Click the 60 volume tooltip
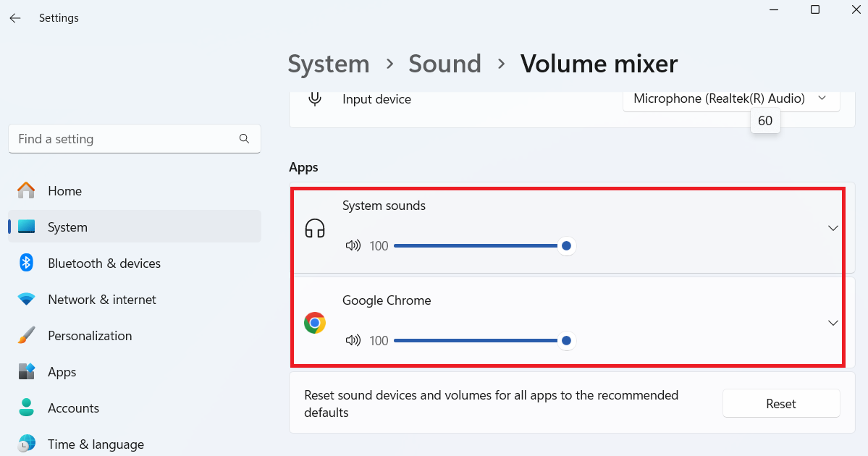Screen dimensions: 868x456 coord(765,121)
